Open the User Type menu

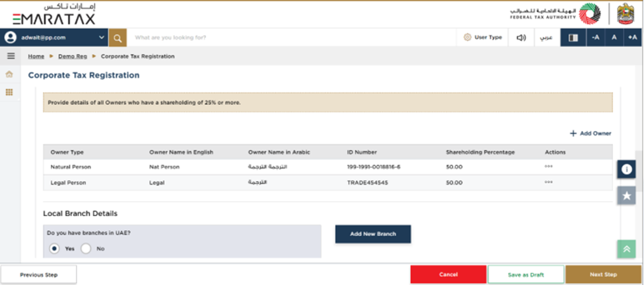(x=483, y=38)
